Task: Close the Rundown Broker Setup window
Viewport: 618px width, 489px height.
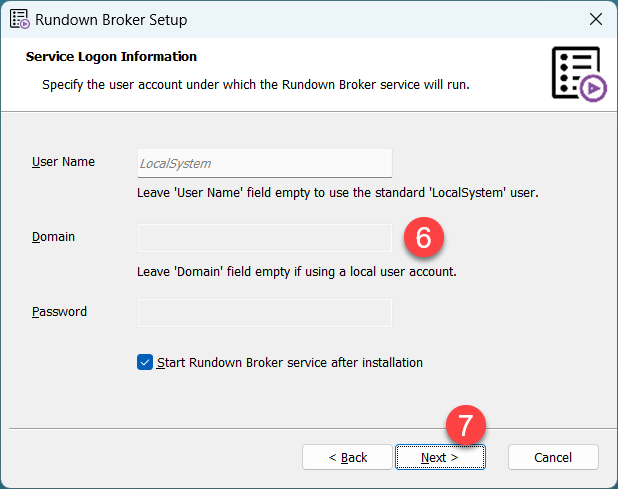Action: pyautogui.click(x=596, y=19)
